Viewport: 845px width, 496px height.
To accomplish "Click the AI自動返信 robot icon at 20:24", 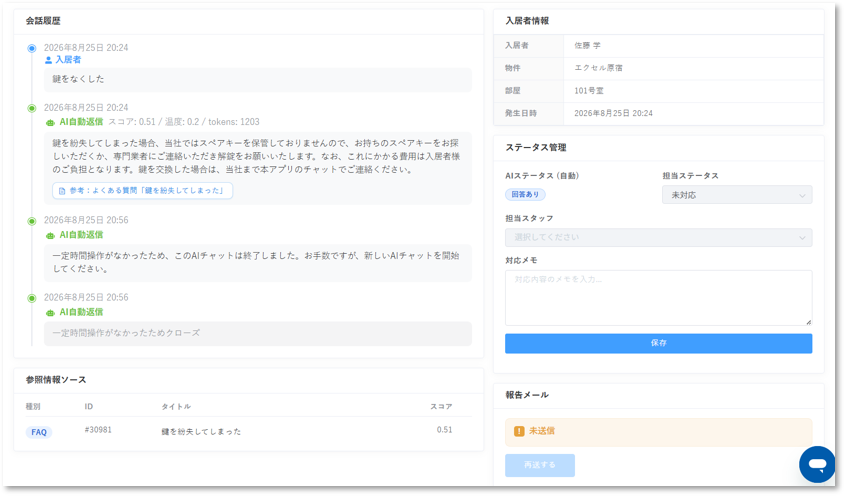I will (x=50, y=122).
